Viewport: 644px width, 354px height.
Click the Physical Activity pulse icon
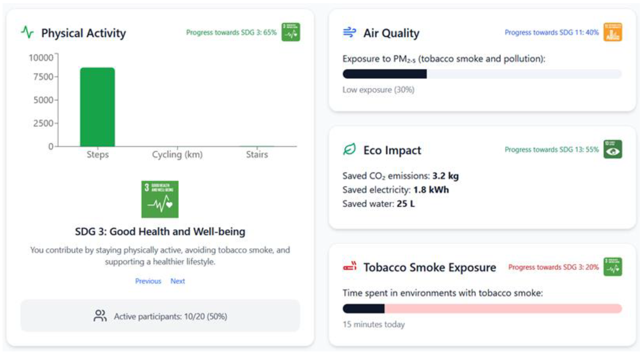[x=27, y=33]
